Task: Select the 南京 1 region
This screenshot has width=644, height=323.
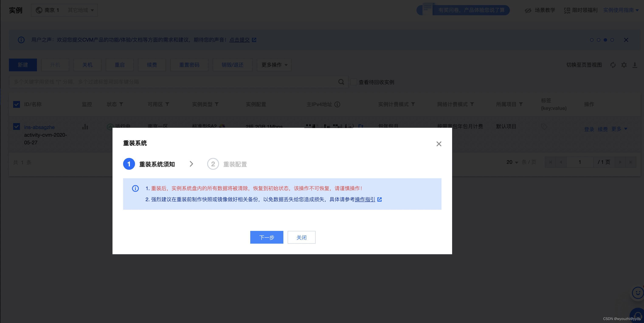Action: click(52, 10)
